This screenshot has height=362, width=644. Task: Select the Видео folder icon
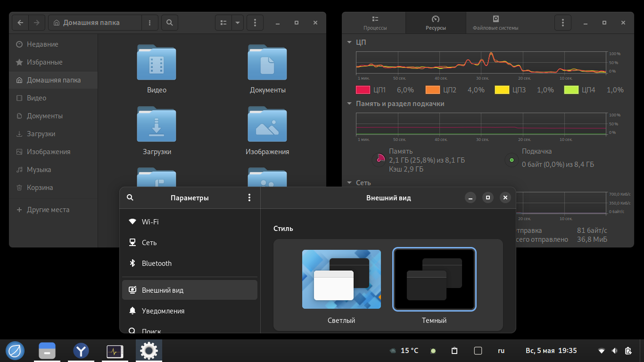(x=157, y=62)
